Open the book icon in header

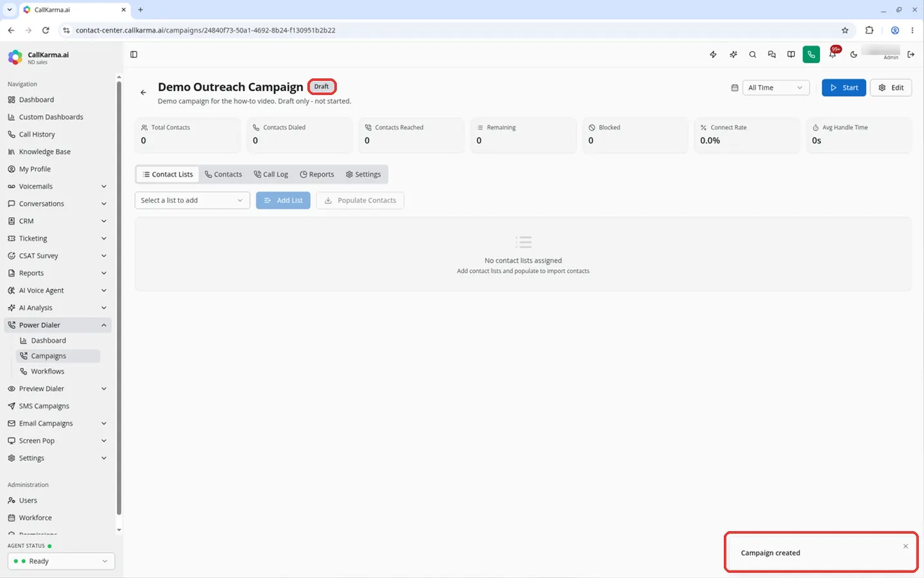[x=791, y=55]
